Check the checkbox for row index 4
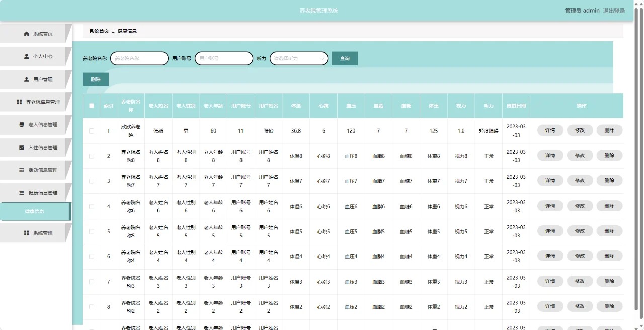 pos(91,207)
